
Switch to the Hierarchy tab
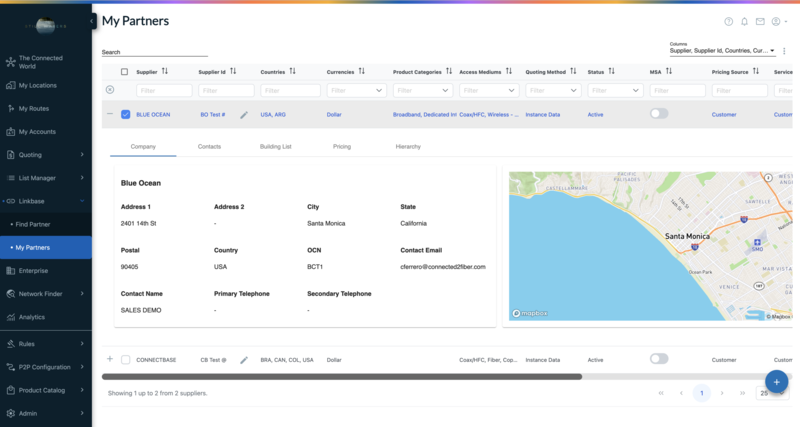click(408, 146)
